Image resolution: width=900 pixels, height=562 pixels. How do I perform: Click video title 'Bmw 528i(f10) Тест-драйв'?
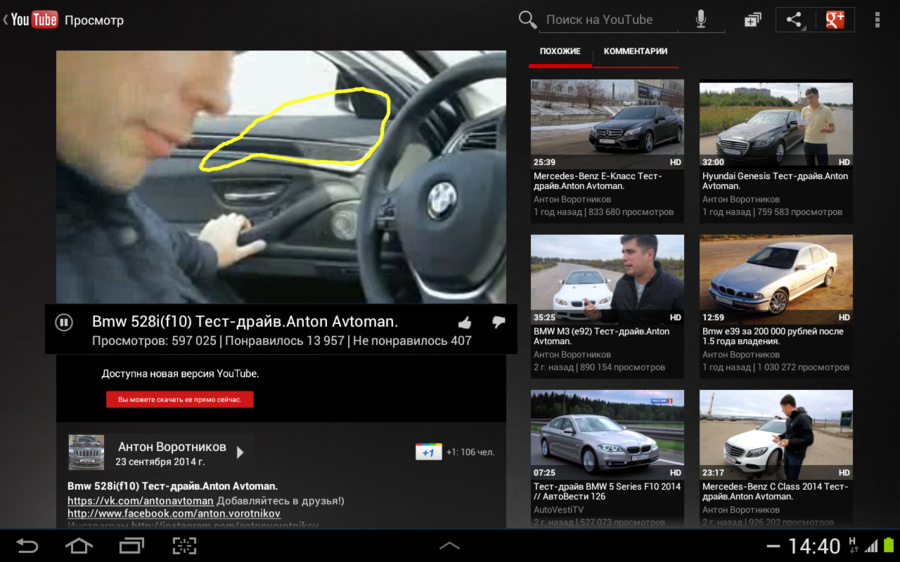coord(245,321)
